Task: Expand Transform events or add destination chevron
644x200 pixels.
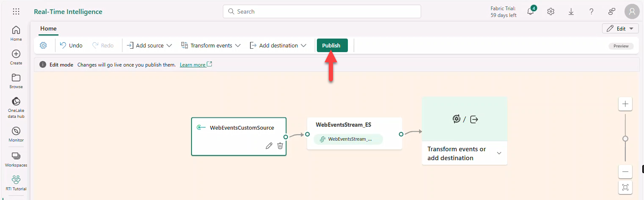Action: click(x=499, y=153)
